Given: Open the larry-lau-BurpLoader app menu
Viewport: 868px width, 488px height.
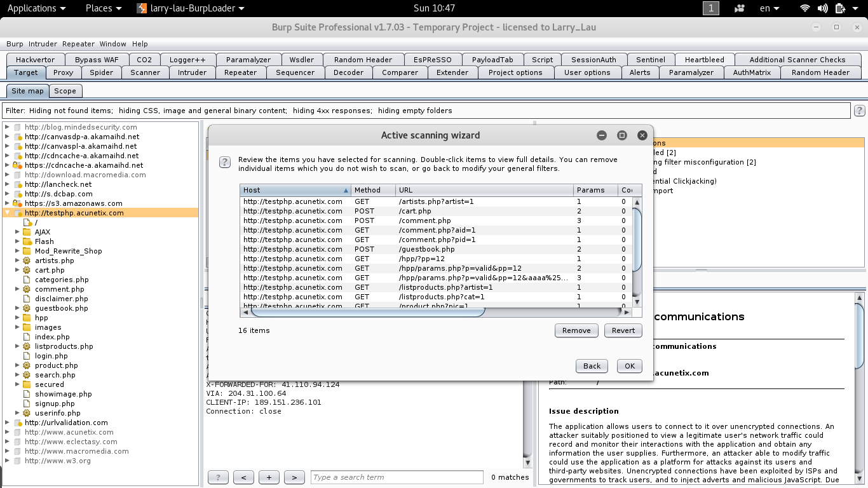Looking at the screenshot, I should click(x=191, y=8).
